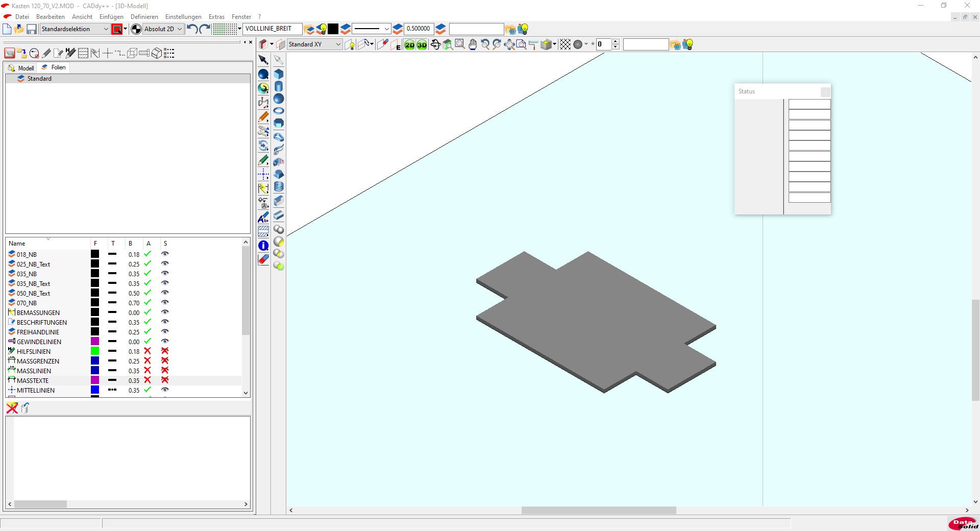Switch to 3D view mode button
Image resolution: width=980 pixels, height=531 pixels.
pyautogui.click(x=422, y=45)
